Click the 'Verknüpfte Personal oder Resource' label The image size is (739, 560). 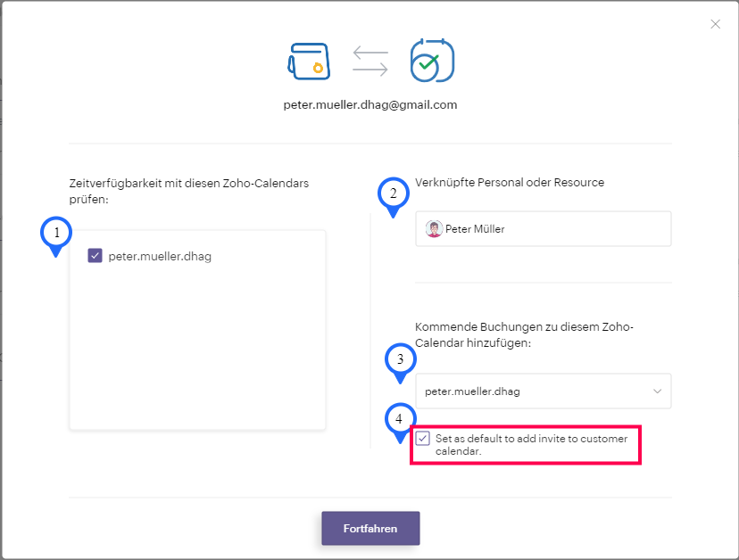click(510, 182)
